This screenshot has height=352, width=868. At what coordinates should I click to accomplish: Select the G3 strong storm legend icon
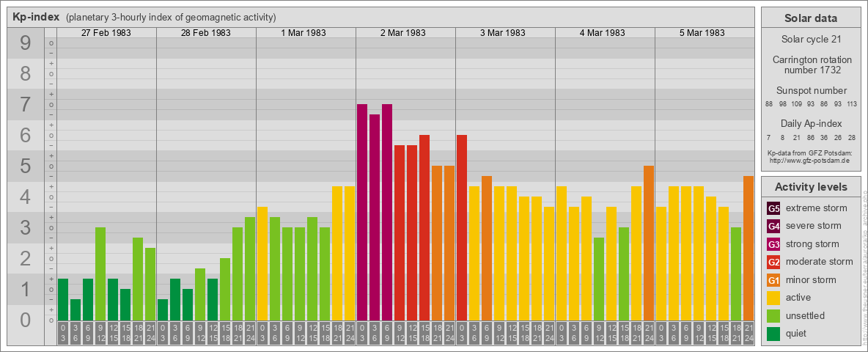(773, 244)
